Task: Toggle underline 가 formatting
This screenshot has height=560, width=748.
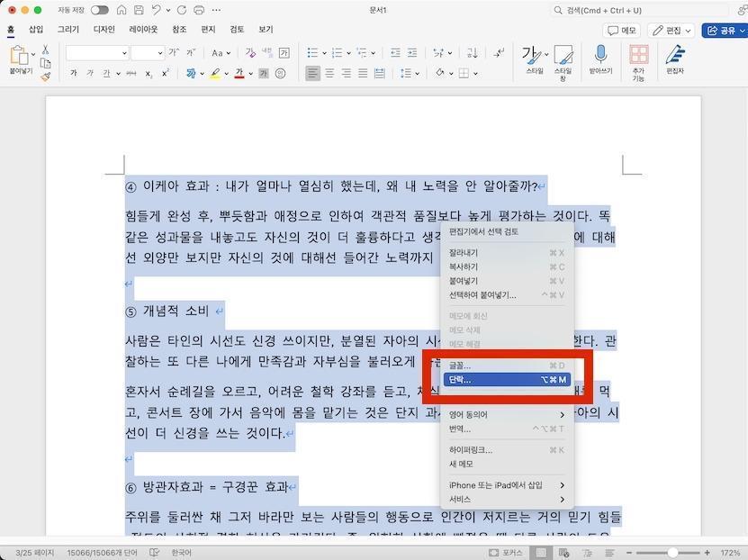Action: 106,73
